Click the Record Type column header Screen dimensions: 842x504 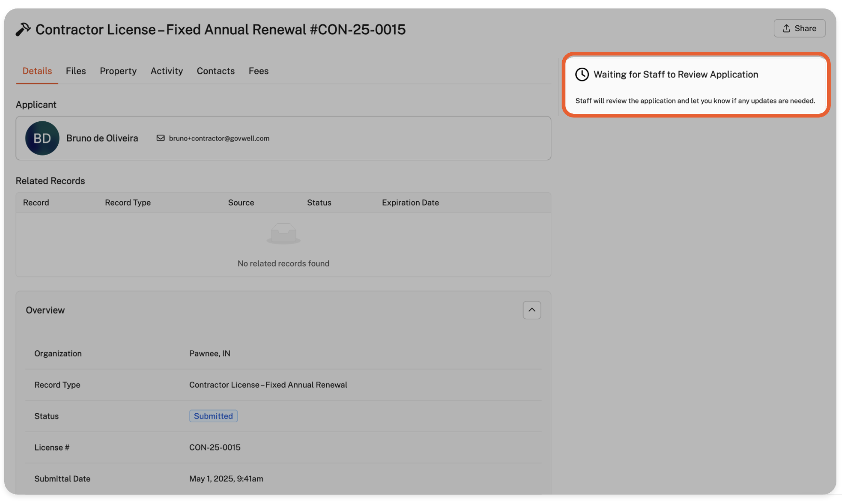point(127,203)
